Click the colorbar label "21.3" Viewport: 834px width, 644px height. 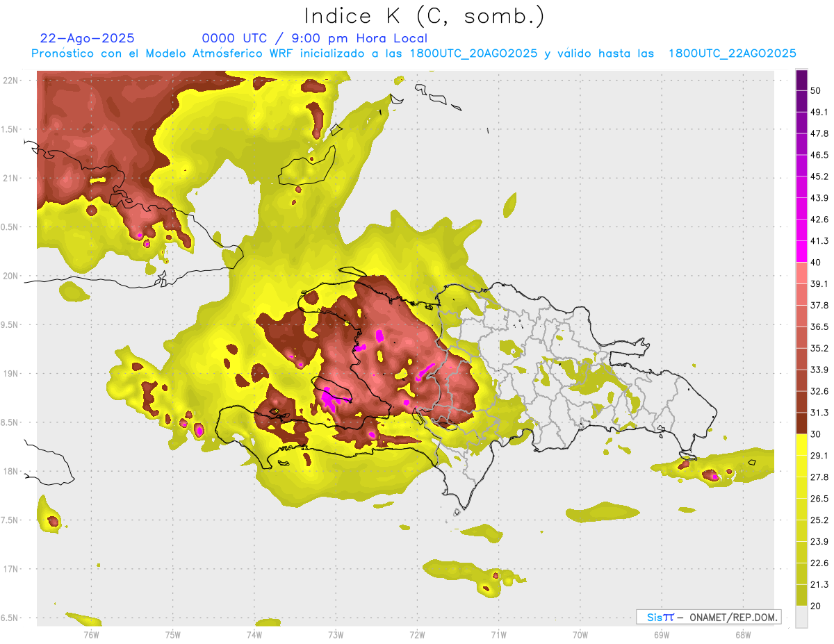coord(820,586)
